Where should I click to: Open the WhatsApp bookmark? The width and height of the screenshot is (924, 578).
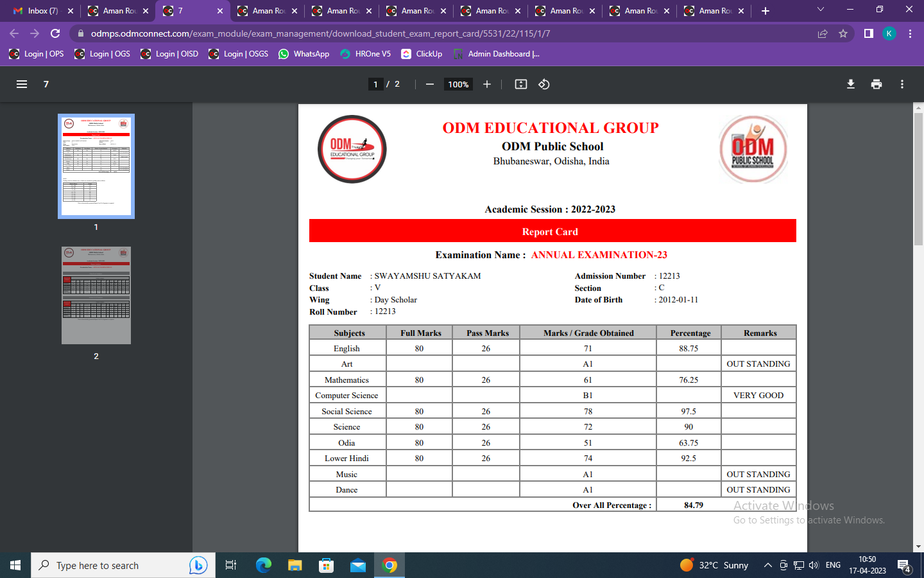[304, 54]
